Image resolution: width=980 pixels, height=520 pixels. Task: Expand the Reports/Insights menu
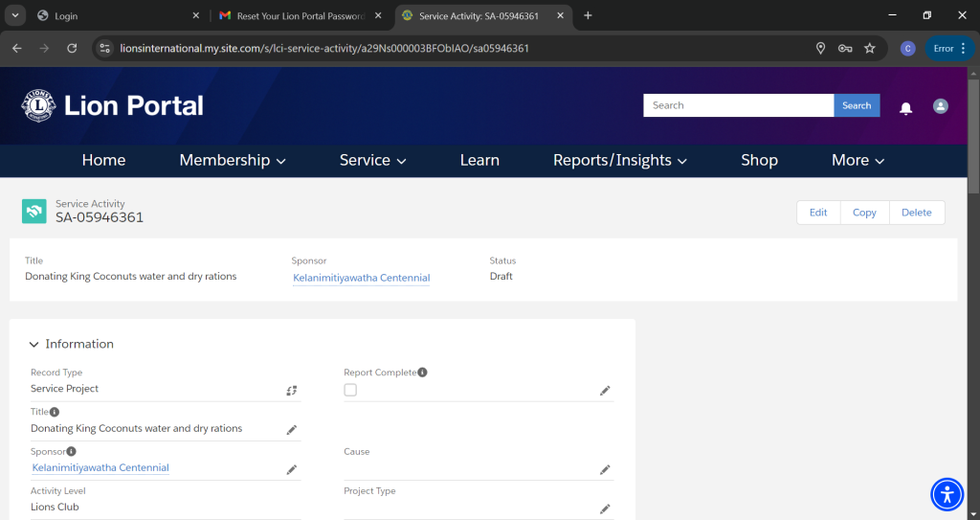pyautogui.click(x=620, y=160)
